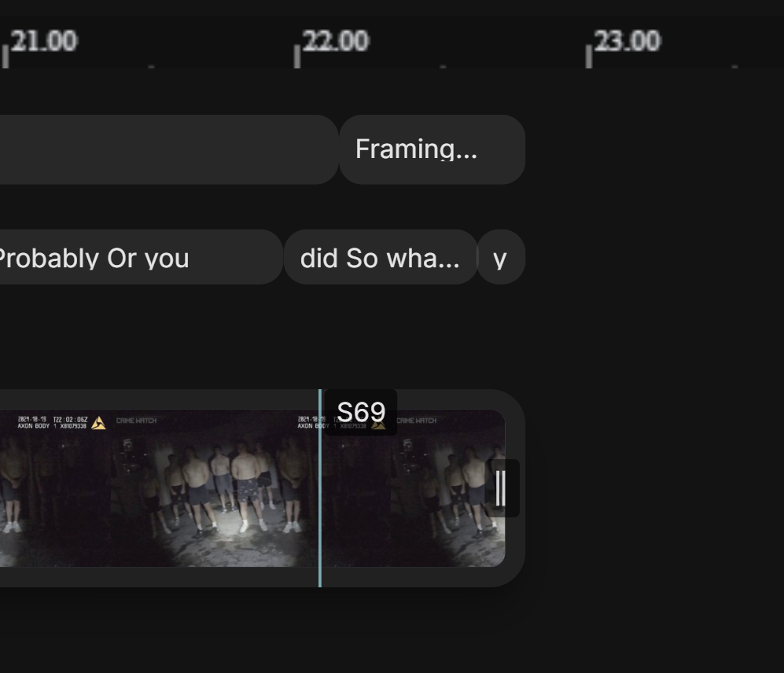Click the empty timeline space right of the video clip
Image resolution: width=784 pixels, height=673 pixels.
[654, 488]
